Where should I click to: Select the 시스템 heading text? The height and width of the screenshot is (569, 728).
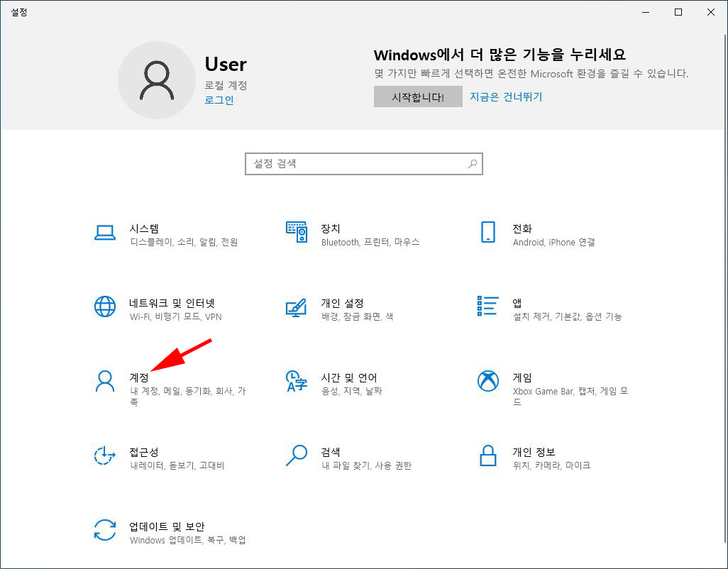(x=144, y=228)
